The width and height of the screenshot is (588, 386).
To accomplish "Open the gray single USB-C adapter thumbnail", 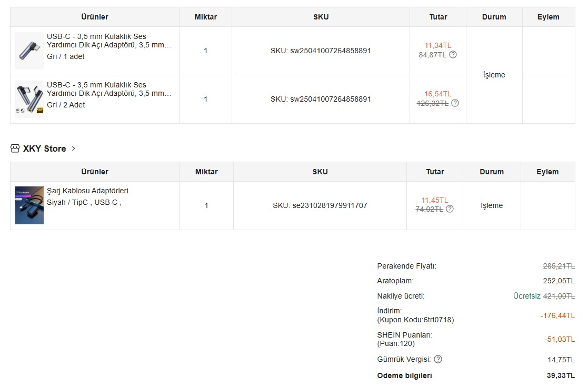I will [x=29, y=51].
